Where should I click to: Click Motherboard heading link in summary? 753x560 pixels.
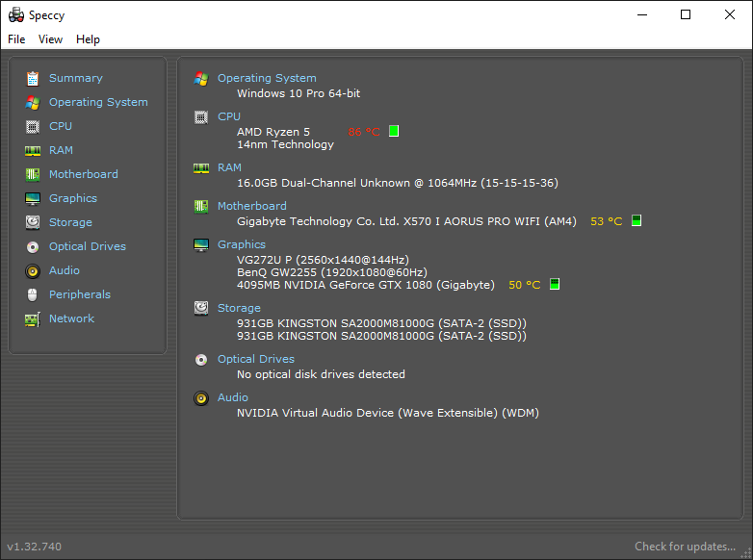coord(252,206)
